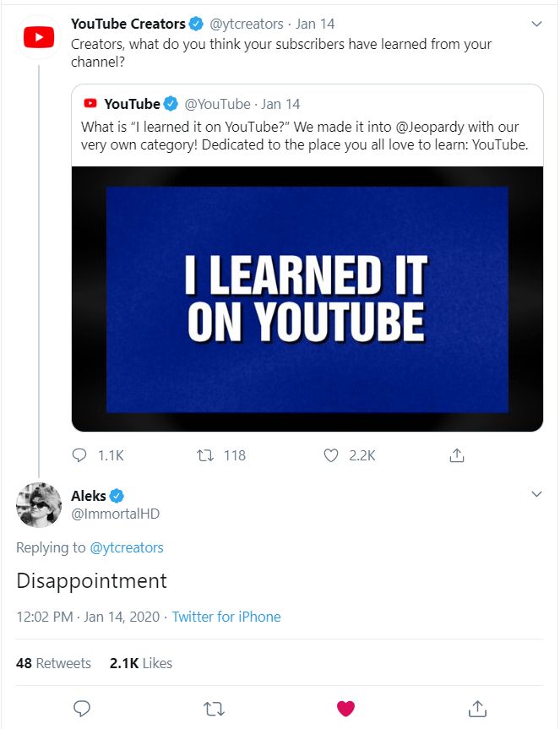Unlike Aleks's tweet with the red heart
The height and width of the screenshot is (729, 560).
click(x=345, y=708)
